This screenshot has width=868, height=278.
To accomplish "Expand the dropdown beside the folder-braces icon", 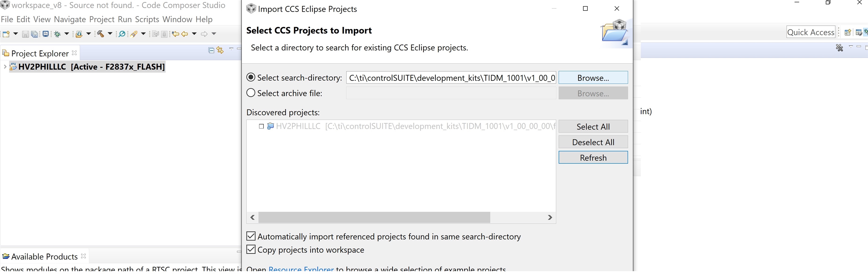I will coord(89,34).
